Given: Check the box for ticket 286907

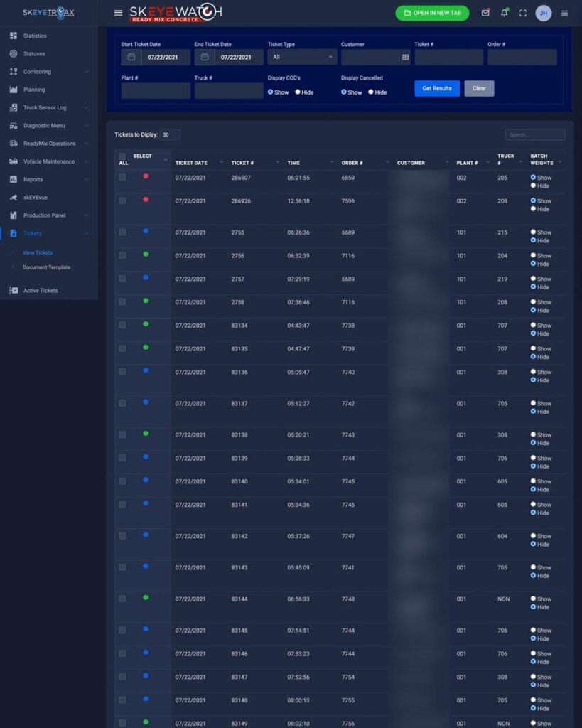Looking at the screenshot, I should (x=122, y=177).
